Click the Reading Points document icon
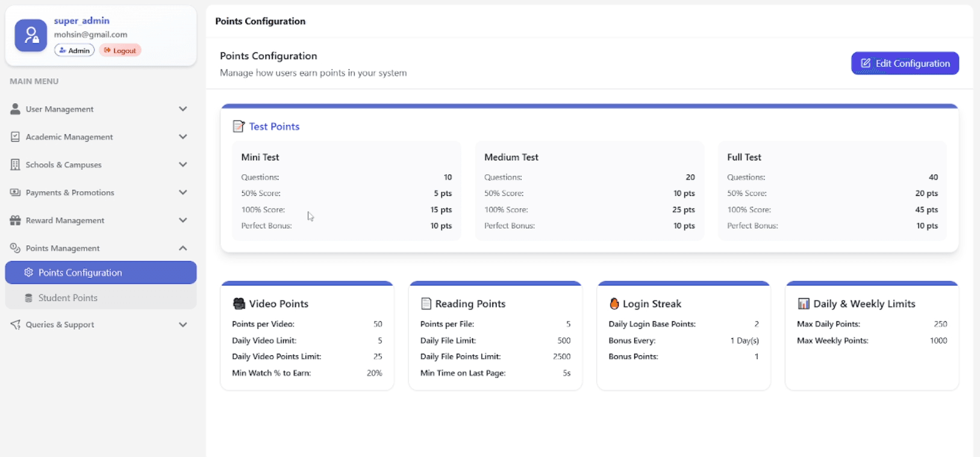This screenshot has height=457, width=980. coord(426,304)
